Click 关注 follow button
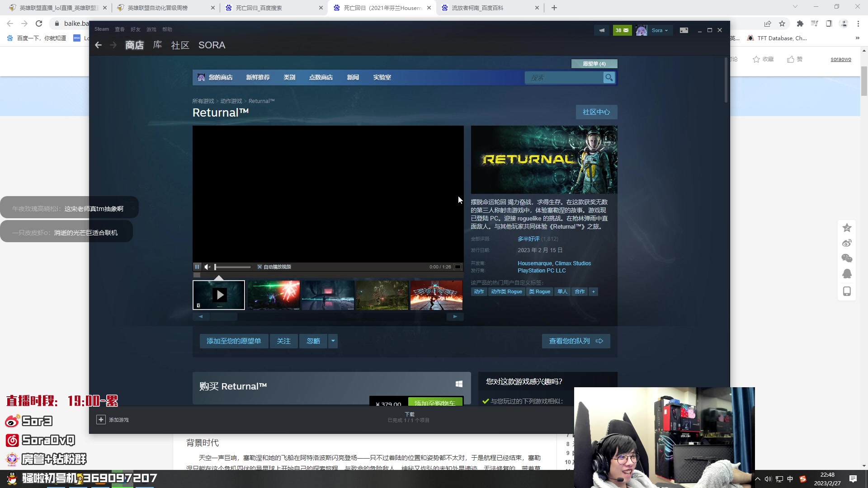This screenshot has height=488, width=868. (284, 341)
